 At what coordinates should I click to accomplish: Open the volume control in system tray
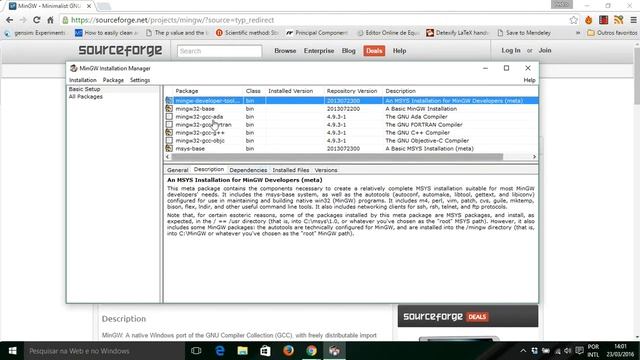pyautogui.click(x=567, y=351)
